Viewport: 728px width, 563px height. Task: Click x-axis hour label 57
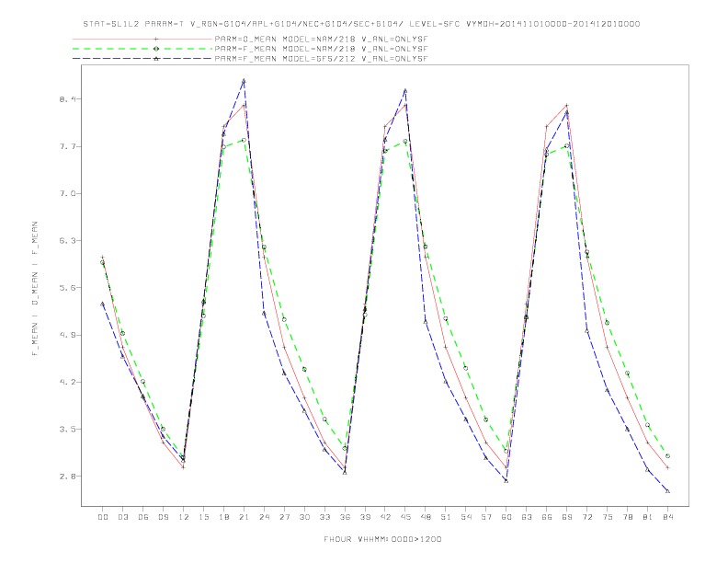[486, 517]
